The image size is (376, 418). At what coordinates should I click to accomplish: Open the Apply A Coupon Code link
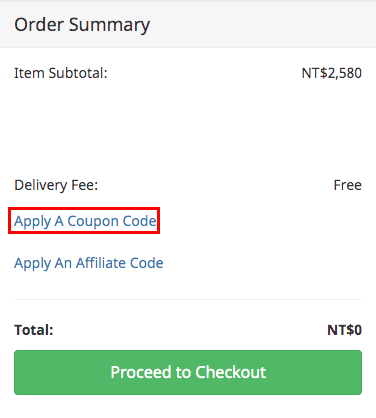(x=85, y=221)
